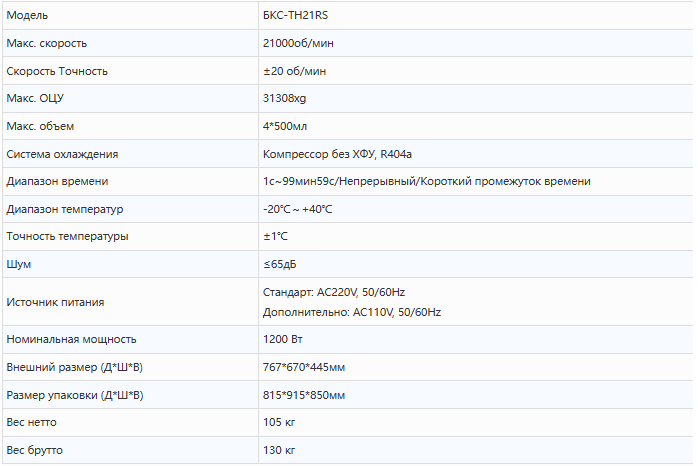
Task: Select the ±20 об/мин value
Action: tap(294, 71)
